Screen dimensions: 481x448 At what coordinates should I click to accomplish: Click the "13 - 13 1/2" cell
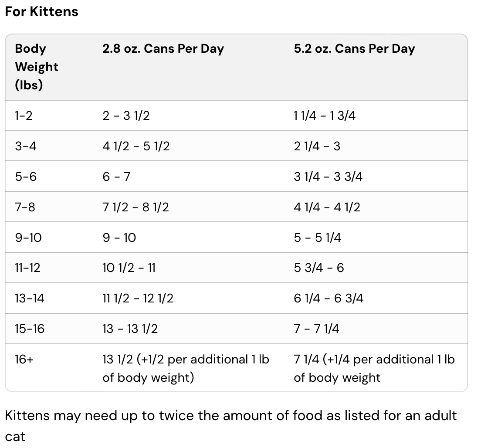point(130,329)
